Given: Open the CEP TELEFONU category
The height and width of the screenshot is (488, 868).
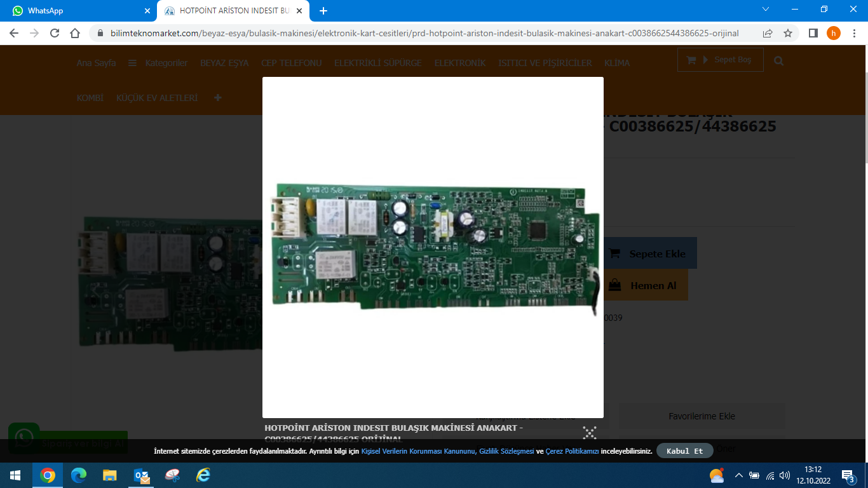Looking at the screenshot, I should [292, 63].
